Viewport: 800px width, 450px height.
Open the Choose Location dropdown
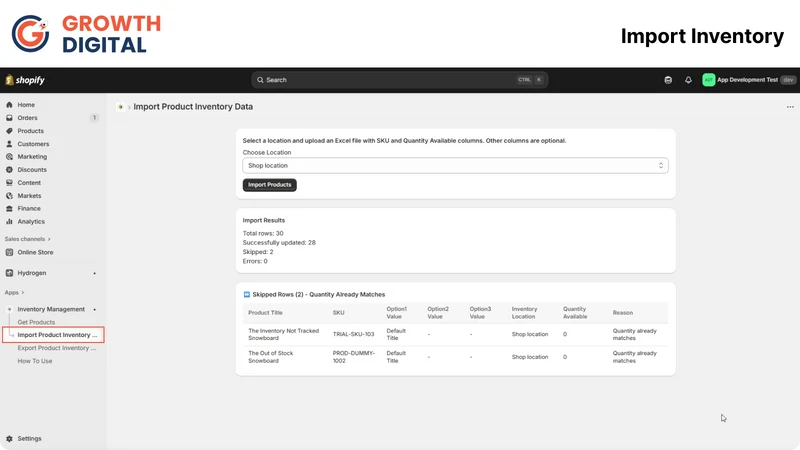455,165
